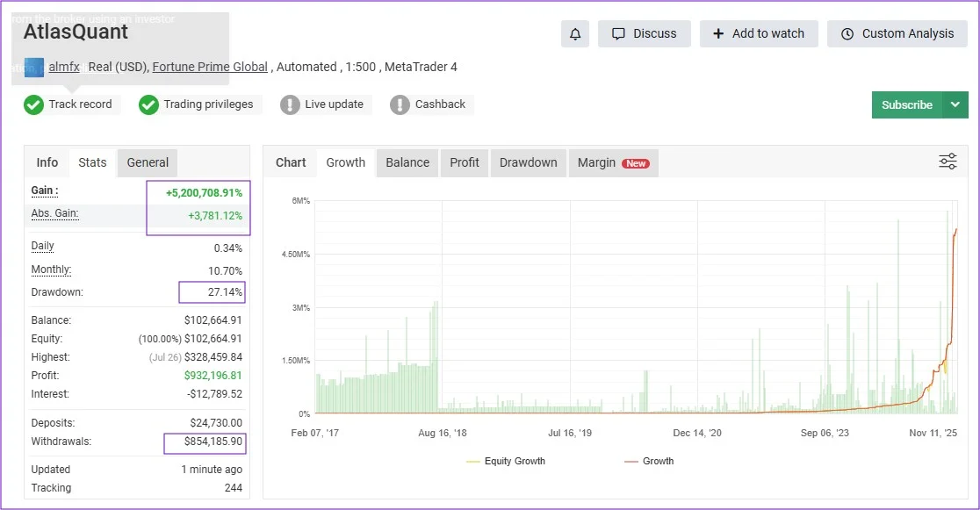
Task: Click the Add to watch button
Action: (x=759, y=34)
